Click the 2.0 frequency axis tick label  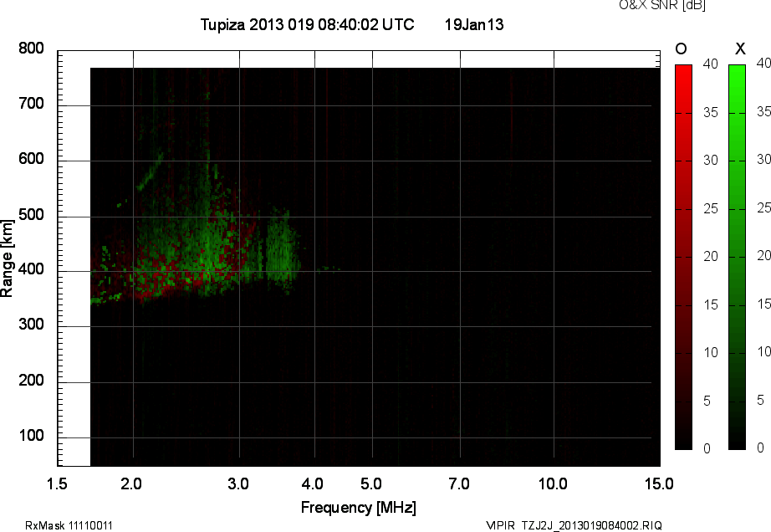(131, 483)
